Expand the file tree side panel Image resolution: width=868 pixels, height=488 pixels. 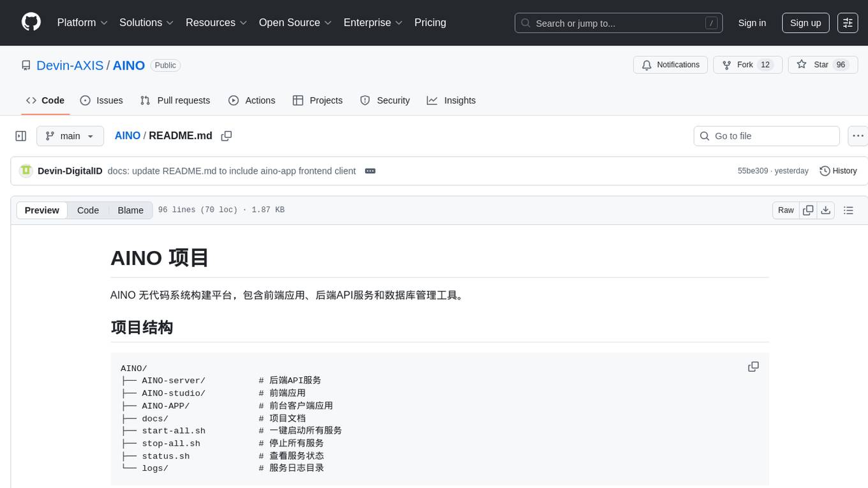coord(21,136)
